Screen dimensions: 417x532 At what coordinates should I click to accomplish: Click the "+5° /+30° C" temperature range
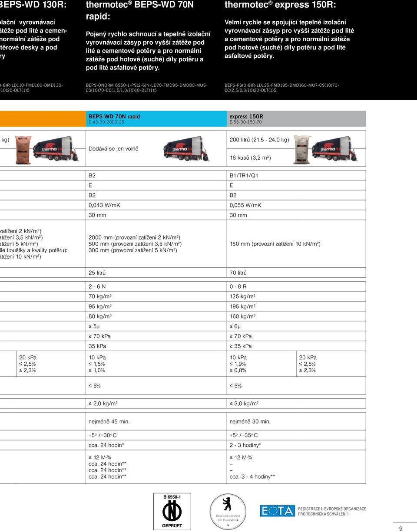tap(103, 435)
